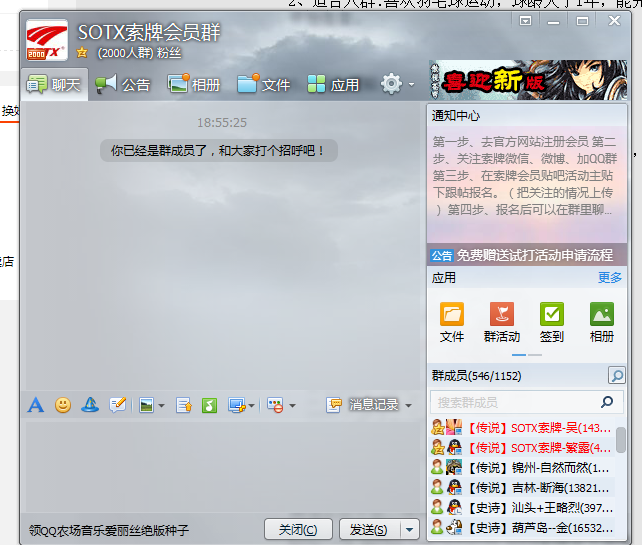Select member 【传说】SOTX索牌-吴
The width and height of the screenshot is (642, 545).
point(522,428)
